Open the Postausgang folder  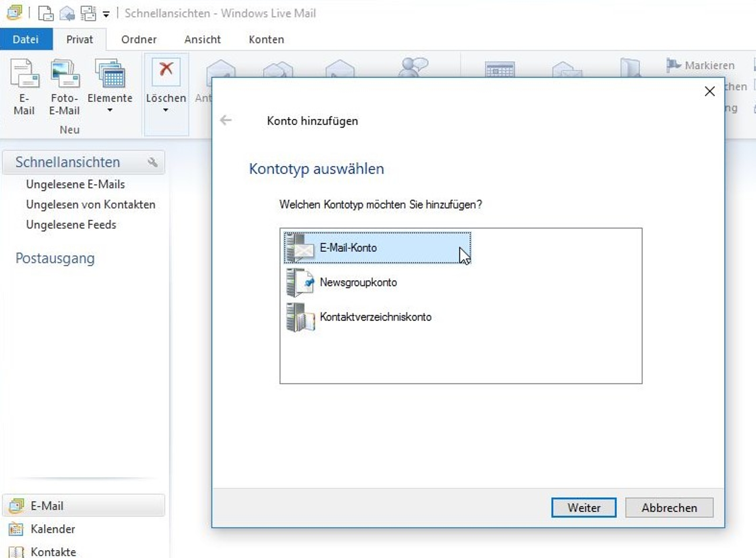click(55, 258)
